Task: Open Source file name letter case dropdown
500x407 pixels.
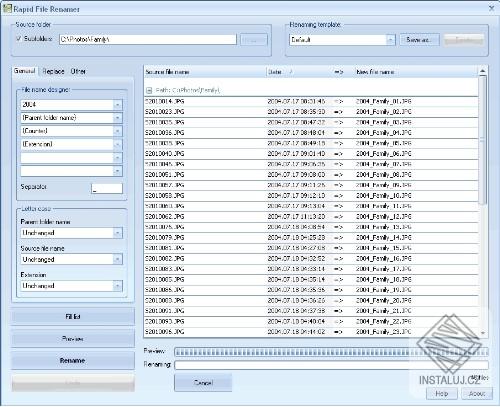Action: [117, 259]
